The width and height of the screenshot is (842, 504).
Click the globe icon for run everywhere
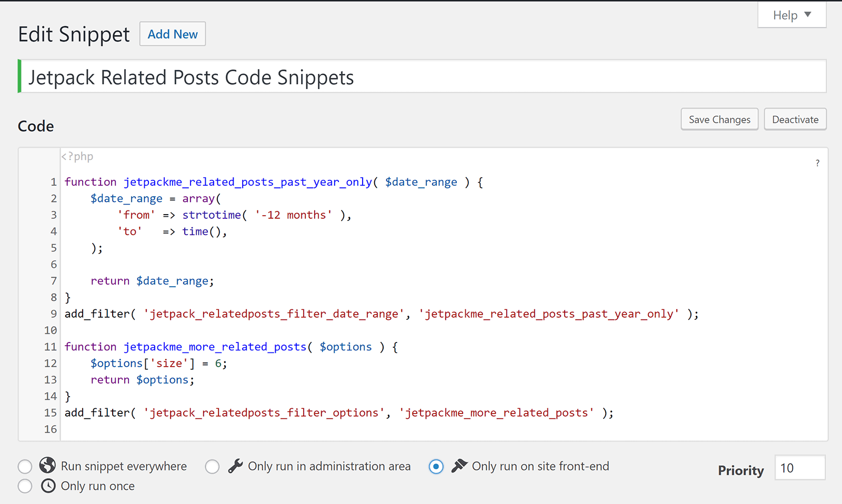[x=47, y=466]
